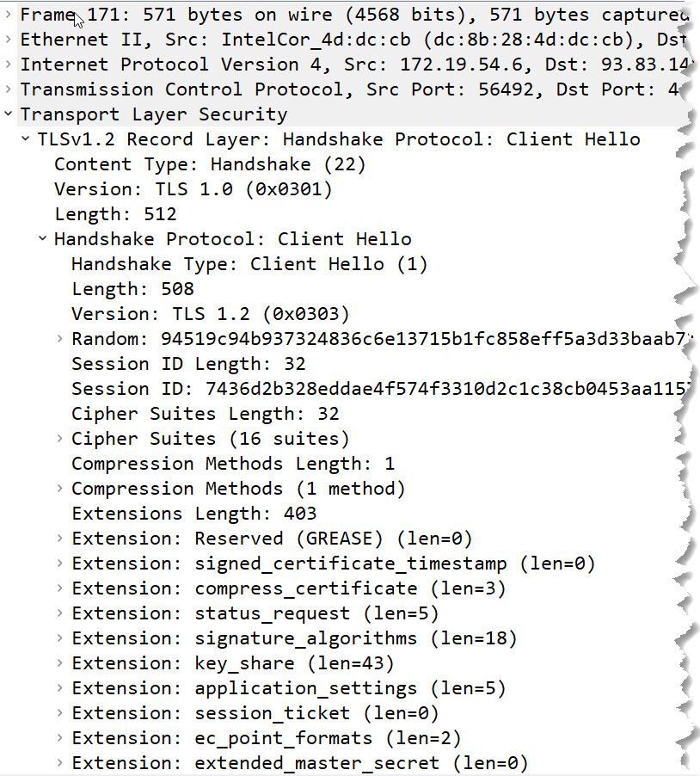Expand the extended_master_secret extension
700x776 pixels.
(59, 762)
